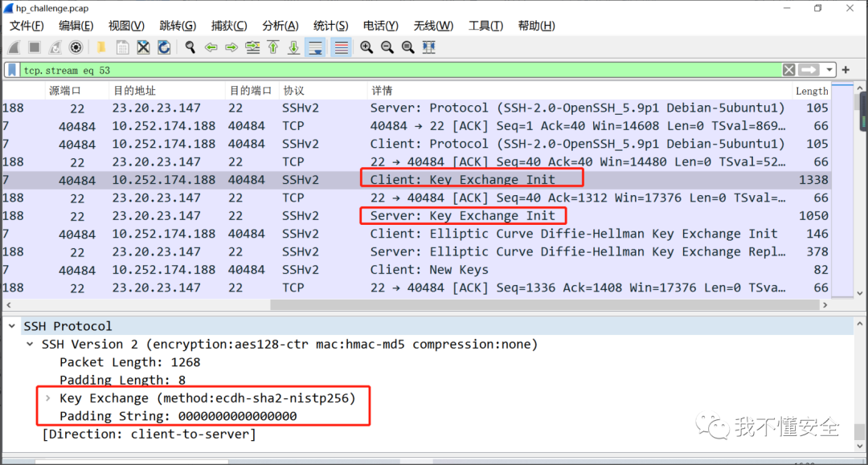868x465 pixels.
Task: Click the tcp.stream eq 53 filter field
Action: [401, 70]
